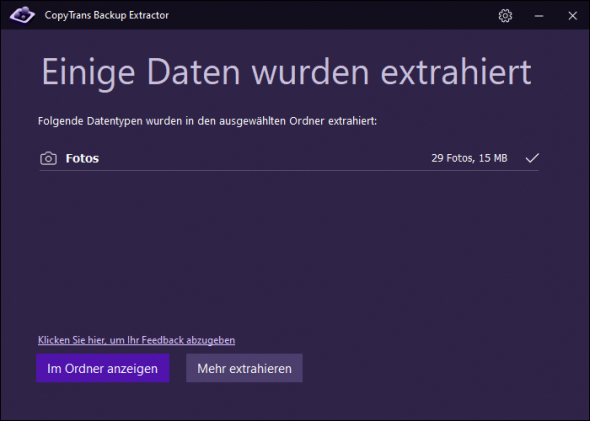Close the CopyTrans Backup Extractor window
This screenshot has width=590, height=421.
[572, 16]
